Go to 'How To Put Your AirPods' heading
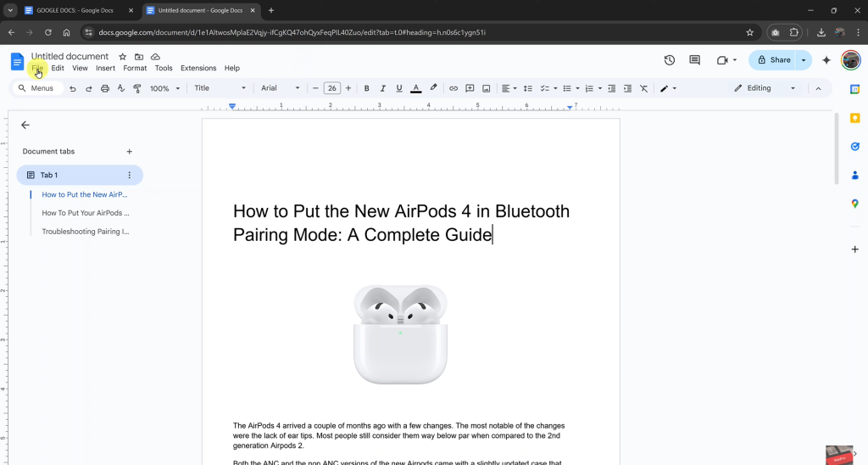 [86, 213]
